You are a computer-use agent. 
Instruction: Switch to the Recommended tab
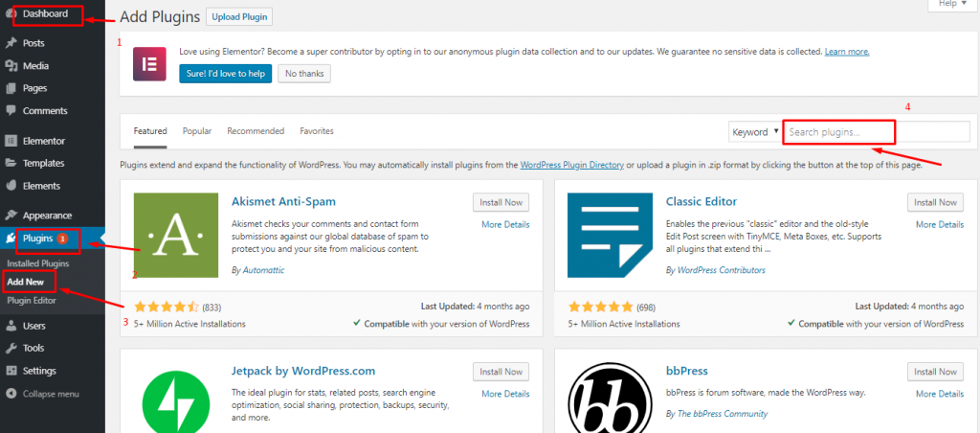pos(256,131)
